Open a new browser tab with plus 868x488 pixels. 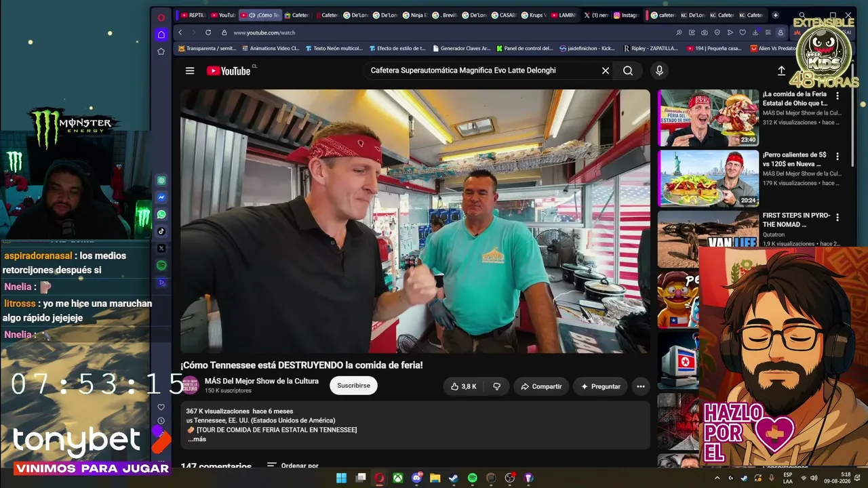pyautogui.click(x=776, y=15)
